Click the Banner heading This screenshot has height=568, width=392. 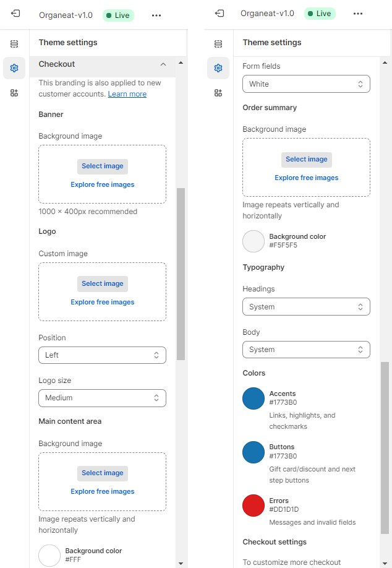coord(51,114)
